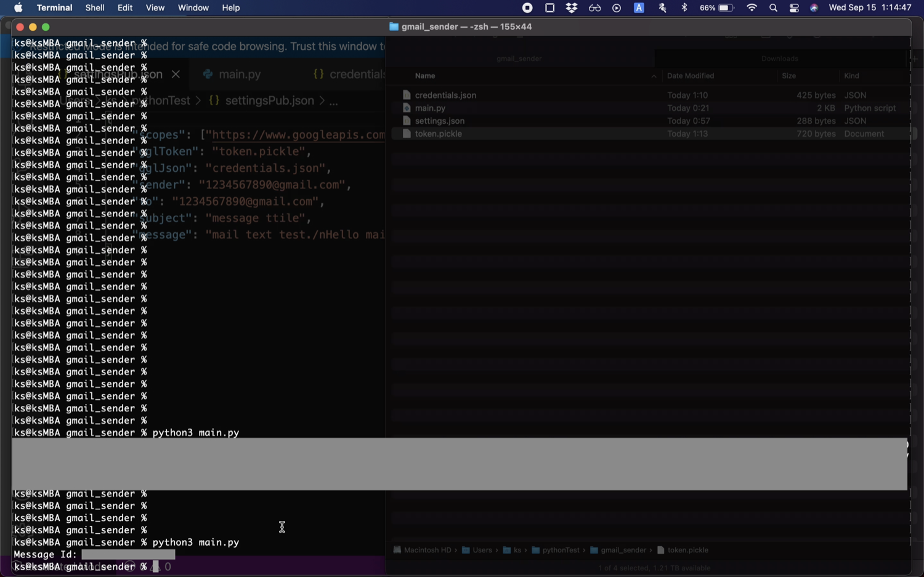Open Spotlight search magnifier
924x577 pixels.
(x=773, y=8)
